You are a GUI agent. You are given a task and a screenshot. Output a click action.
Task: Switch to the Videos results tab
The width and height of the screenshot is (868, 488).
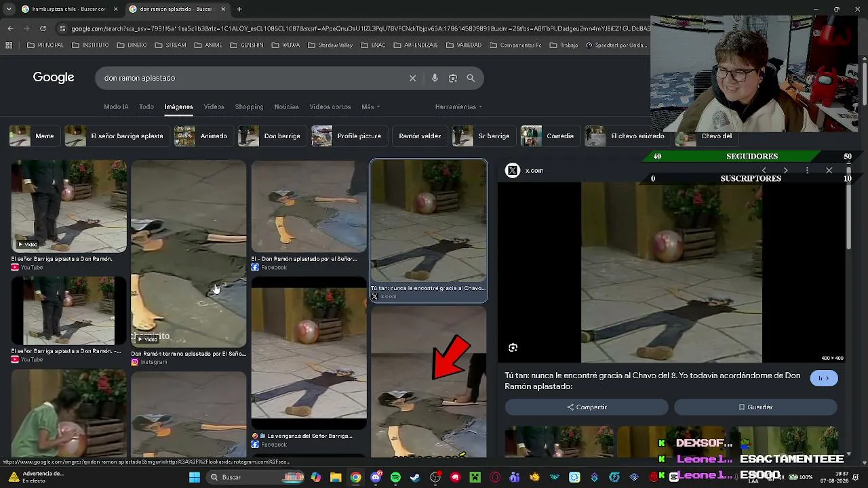tap(214, 106)
